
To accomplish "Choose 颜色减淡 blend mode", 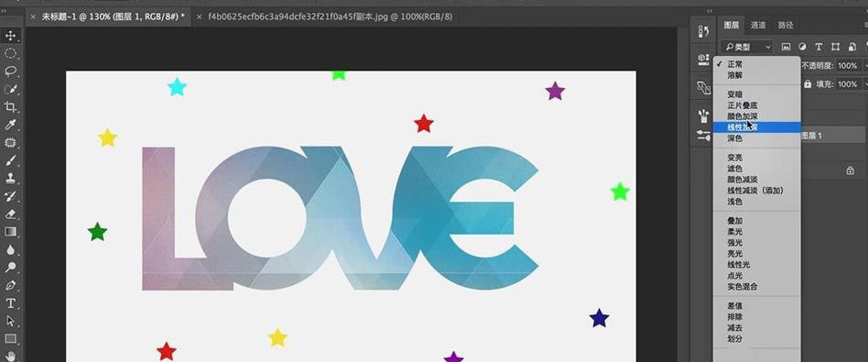I will 756,180.
